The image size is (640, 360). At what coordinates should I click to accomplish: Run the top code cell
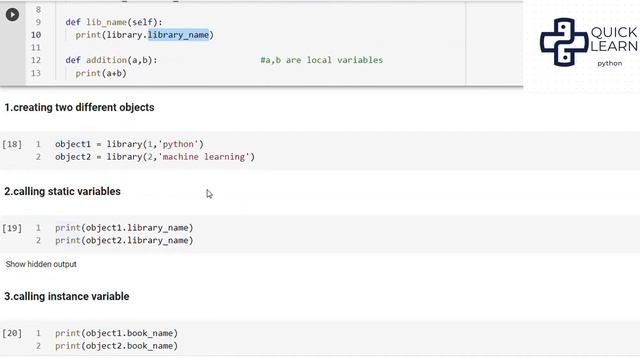point(12,15)
